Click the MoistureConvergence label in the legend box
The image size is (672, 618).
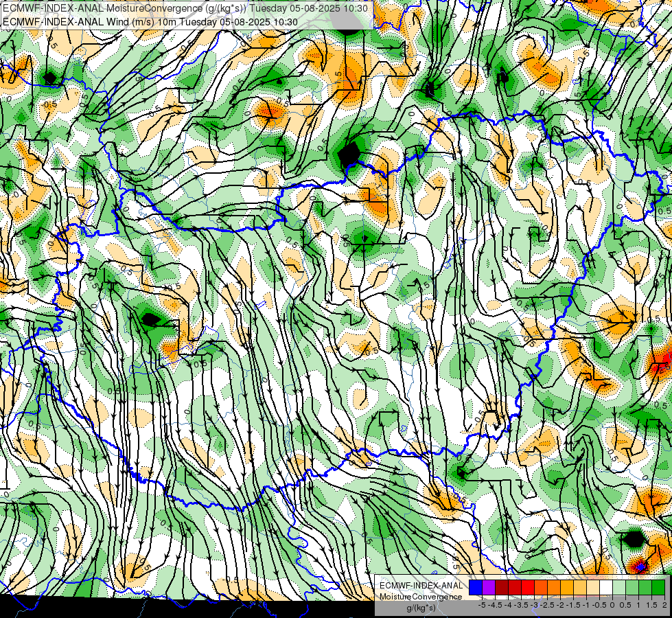point(421,597)
